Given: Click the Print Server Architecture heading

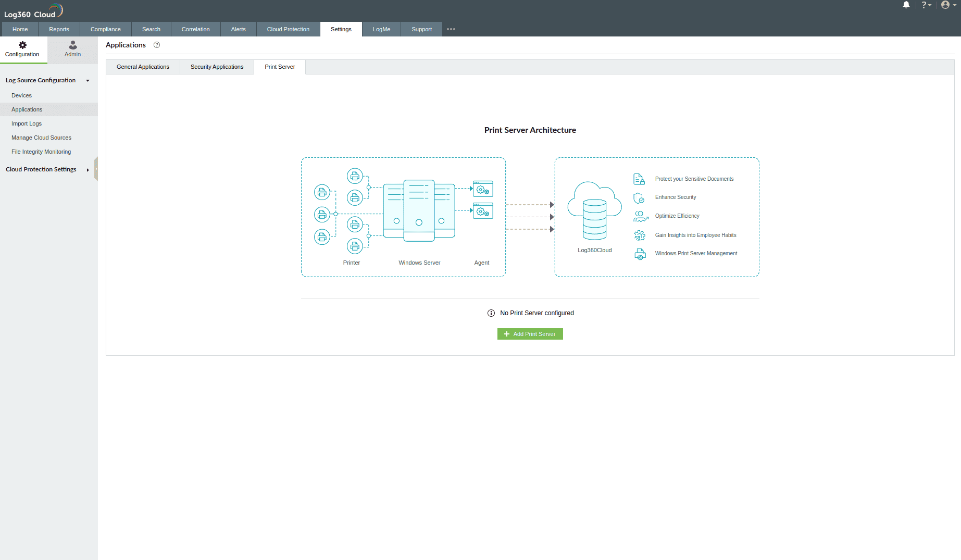Looking at the screenshot, I should tap(530, 130).
